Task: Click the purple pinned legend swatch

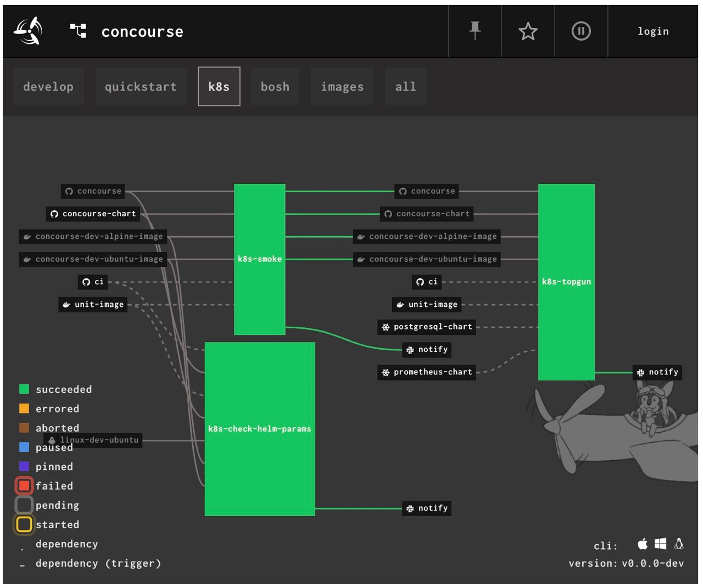Action: pyautogui.click(x=24, y=466)
